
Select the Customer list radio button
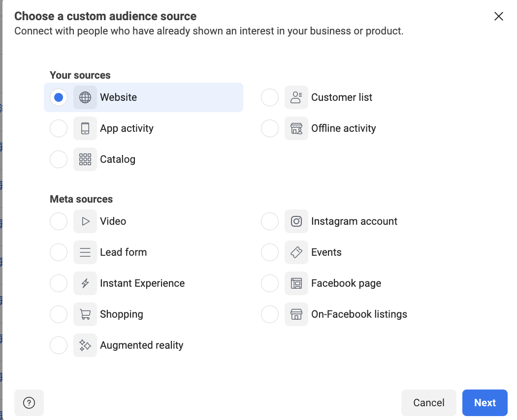coord(270,97)
